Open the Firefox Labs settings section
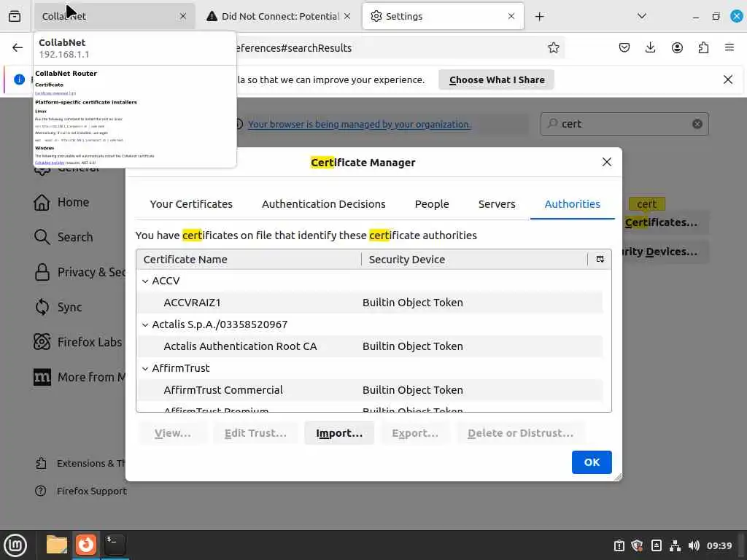The width and height of the screenshot is (747, 560). click(x=78, y=342)
